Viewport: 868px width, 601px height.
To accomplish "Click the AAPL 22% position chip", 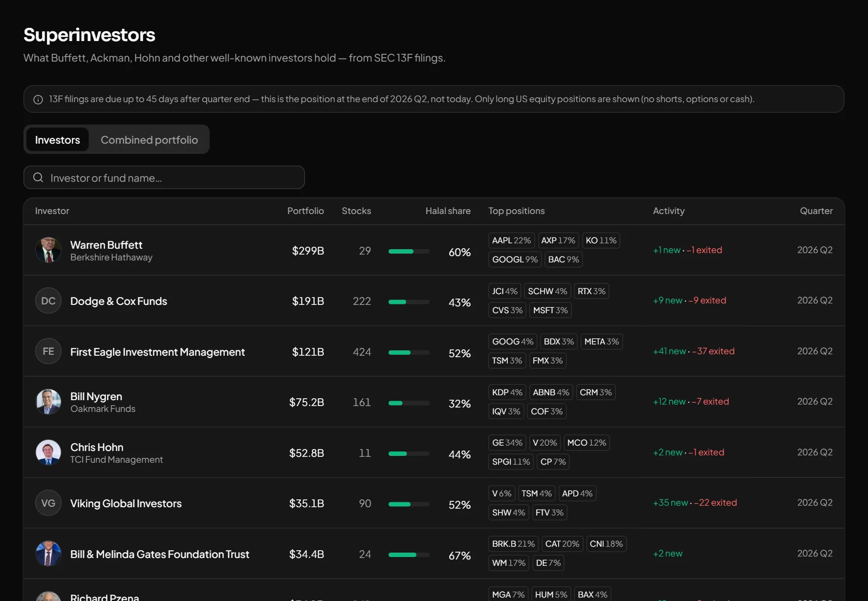I will pyautogui.click(x=511, y=240).
